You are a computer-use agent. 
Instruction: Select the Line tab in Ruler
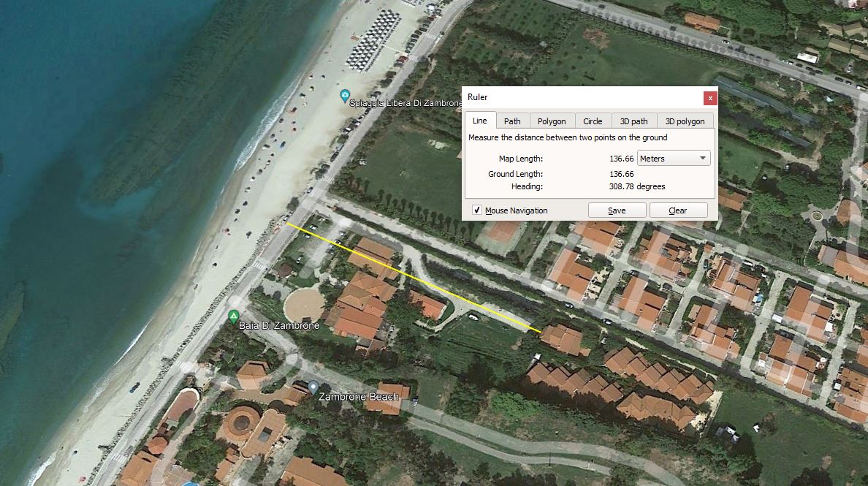(480, 121)
